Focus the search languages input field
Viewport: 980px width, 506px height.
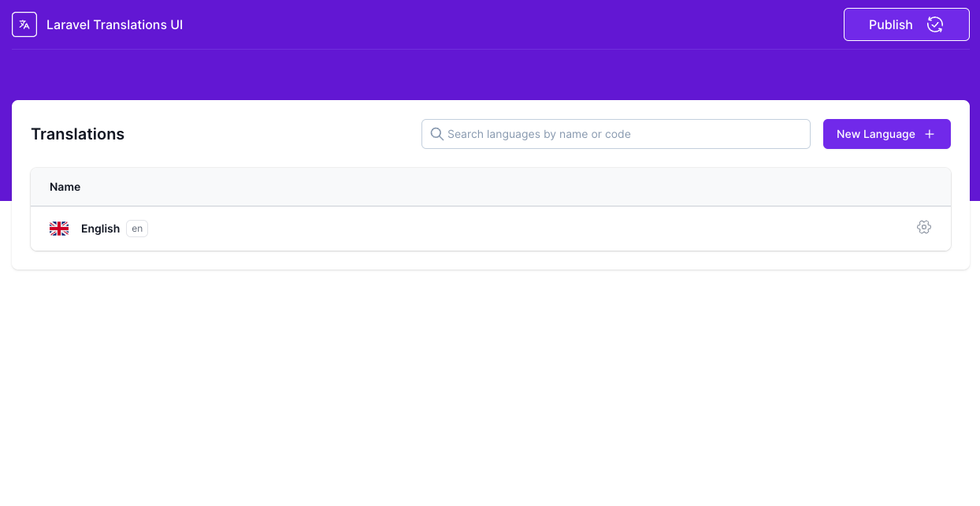pyautogui.click(x=615, y=134)
